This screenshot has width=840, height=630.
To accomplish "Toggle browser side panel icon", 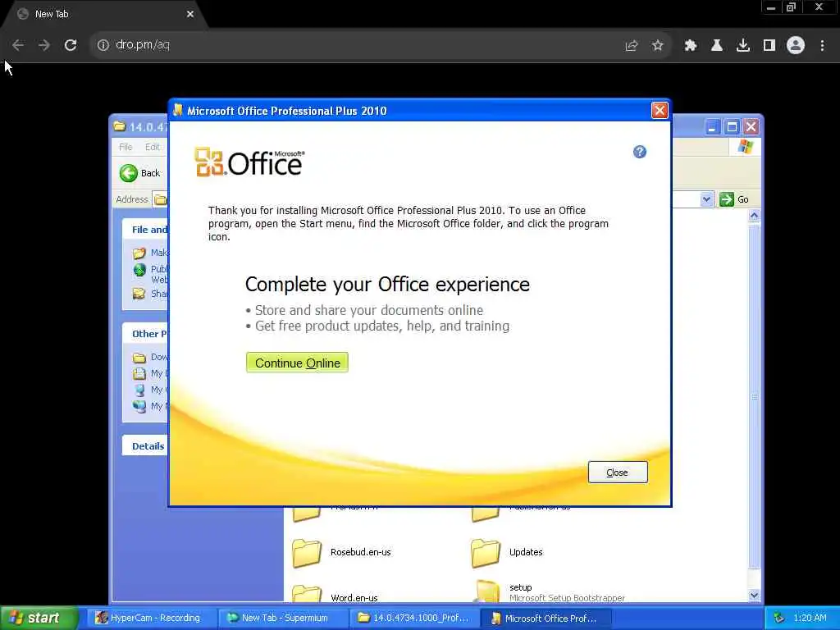I will 769,46.
